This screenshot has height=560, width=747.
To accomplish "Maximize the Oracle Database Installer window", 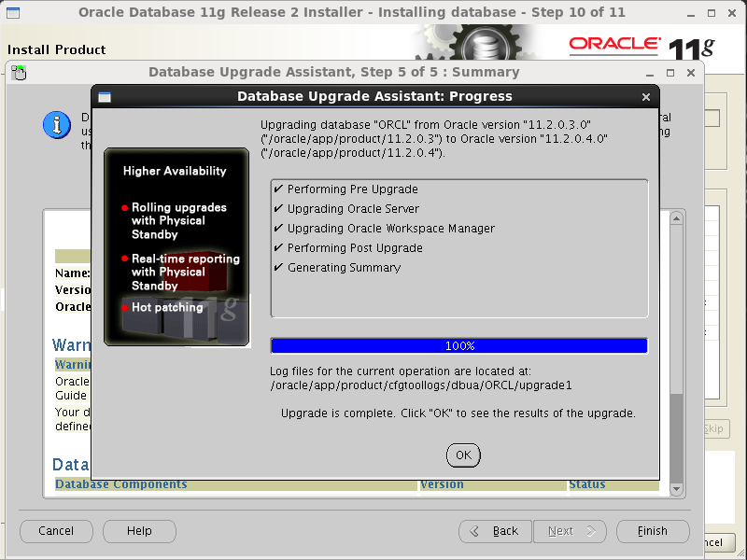I will (712, 13).
